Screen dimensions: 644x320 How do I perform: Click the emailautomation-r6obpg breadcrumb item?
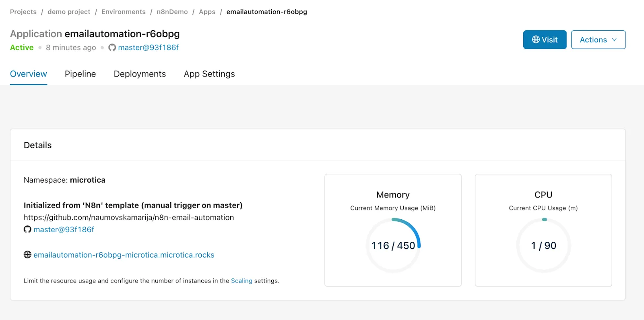[x=267, y=12]
